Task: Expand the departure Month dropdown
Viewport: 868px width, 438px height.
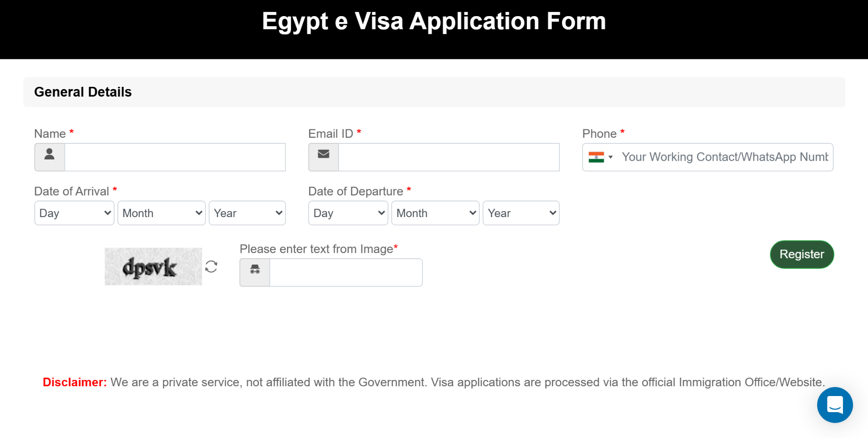Action: click(x=435, y=213)
